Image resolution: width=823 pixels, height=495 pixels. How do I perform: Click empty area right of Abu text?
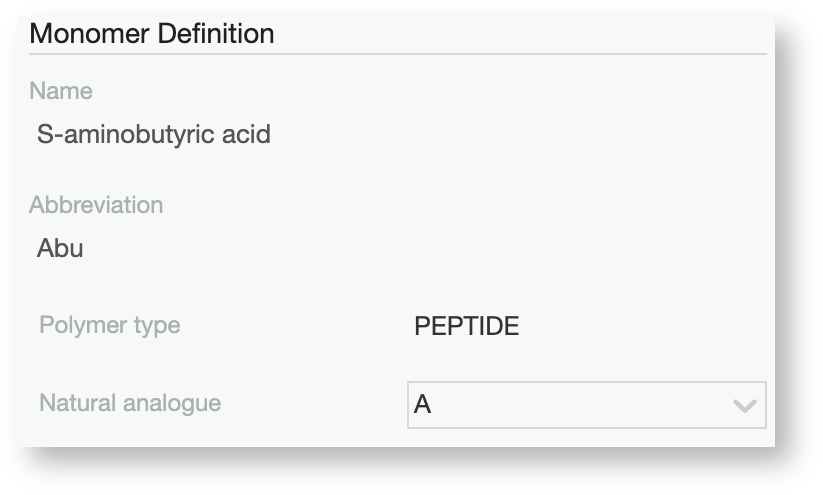(400, 248)
